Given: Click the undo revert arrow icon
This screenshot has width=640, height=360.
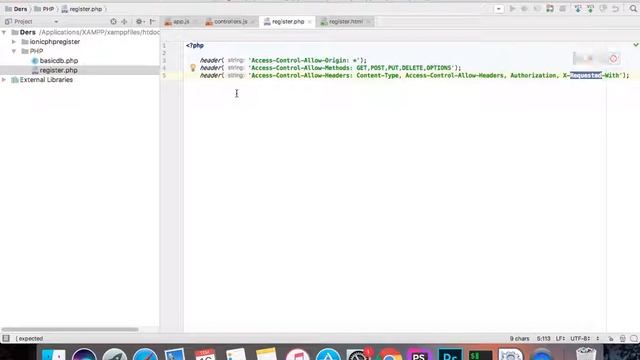Looking at the screenshot, I should click(x=616, y=9).
